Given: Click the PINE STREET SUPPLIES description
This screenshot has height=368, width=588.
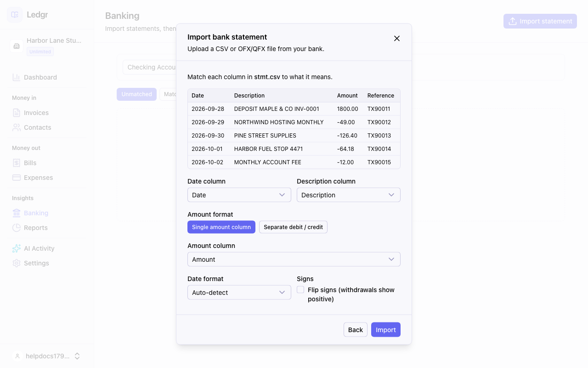Looking at the screenshot, I should pyautogui.click(x=265, y=136).
